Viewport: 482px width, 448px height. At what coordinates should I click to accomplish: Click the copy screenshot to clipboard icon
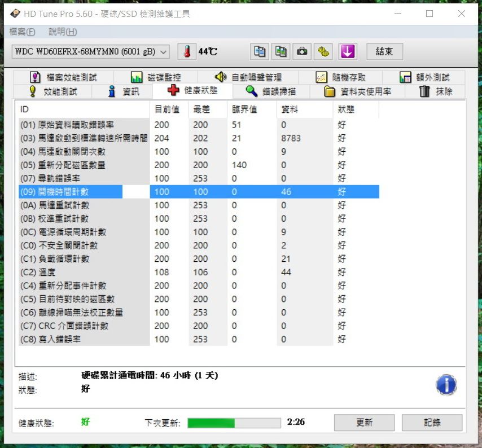281,51
